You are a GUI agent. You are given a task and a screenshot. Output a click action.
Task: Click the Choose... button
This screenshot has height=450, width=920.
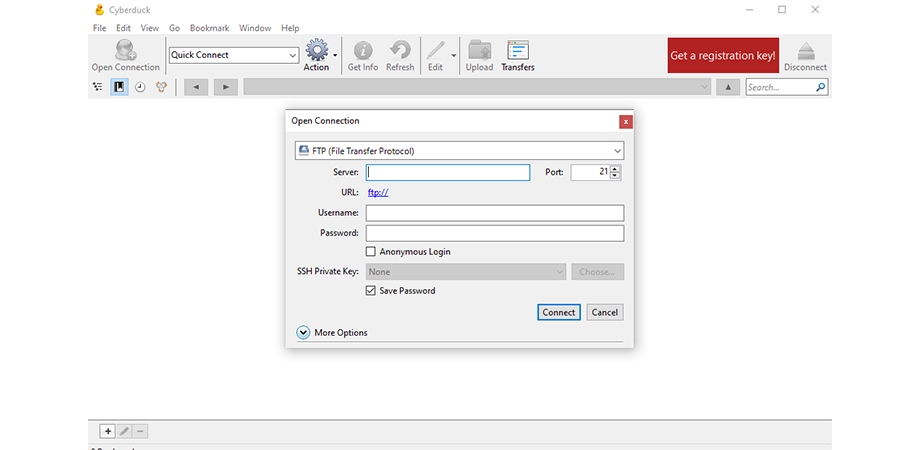597,272
